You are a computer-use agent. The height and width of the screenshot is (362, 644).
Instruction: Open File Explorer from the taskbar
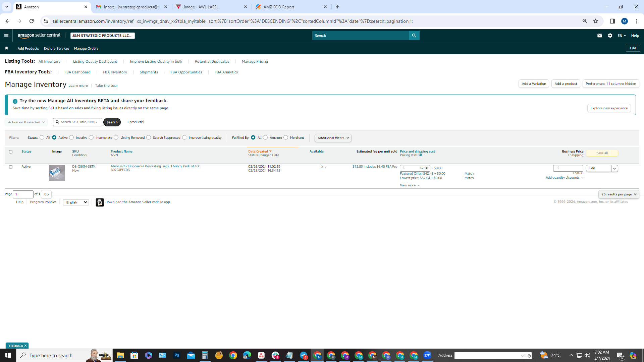120,355
